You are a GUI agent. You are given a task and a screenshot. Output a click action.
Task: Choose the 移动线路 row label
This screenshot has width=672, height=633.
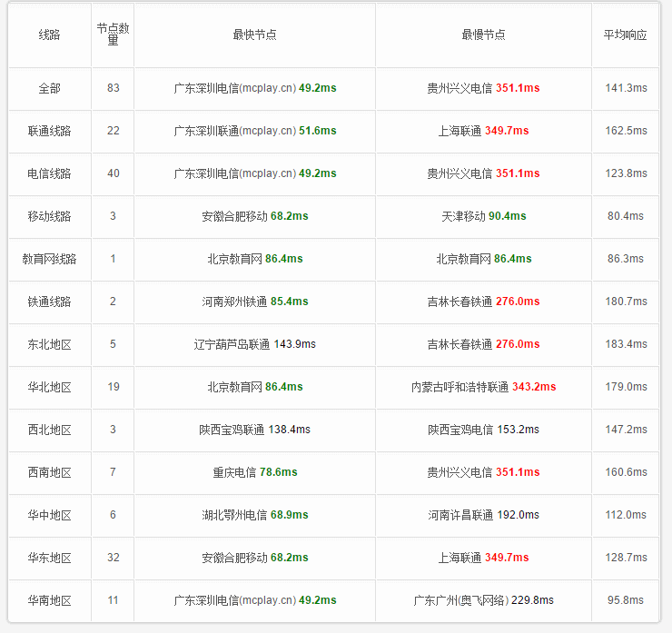(x=49, y=216)
